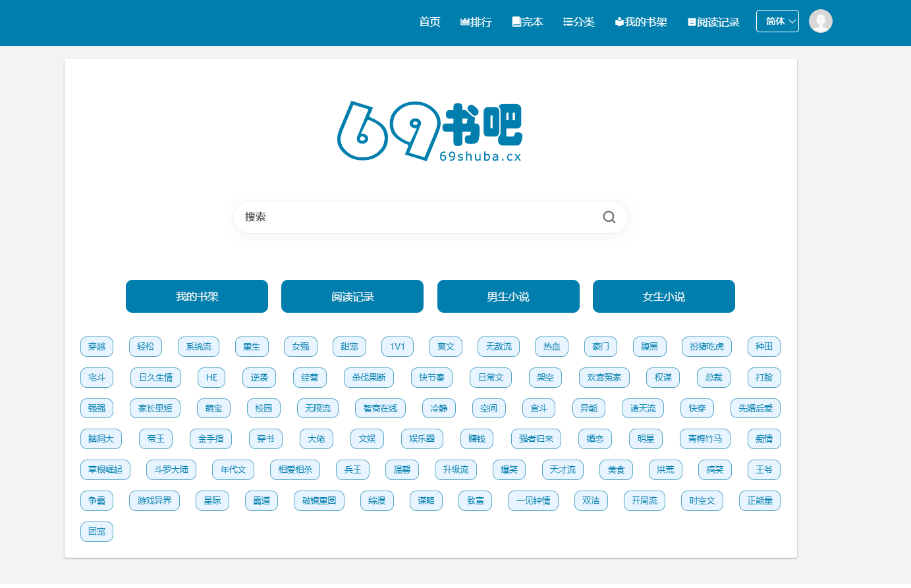
Task: Open the 脑洞大 tag
Action: tap(101, 439)
